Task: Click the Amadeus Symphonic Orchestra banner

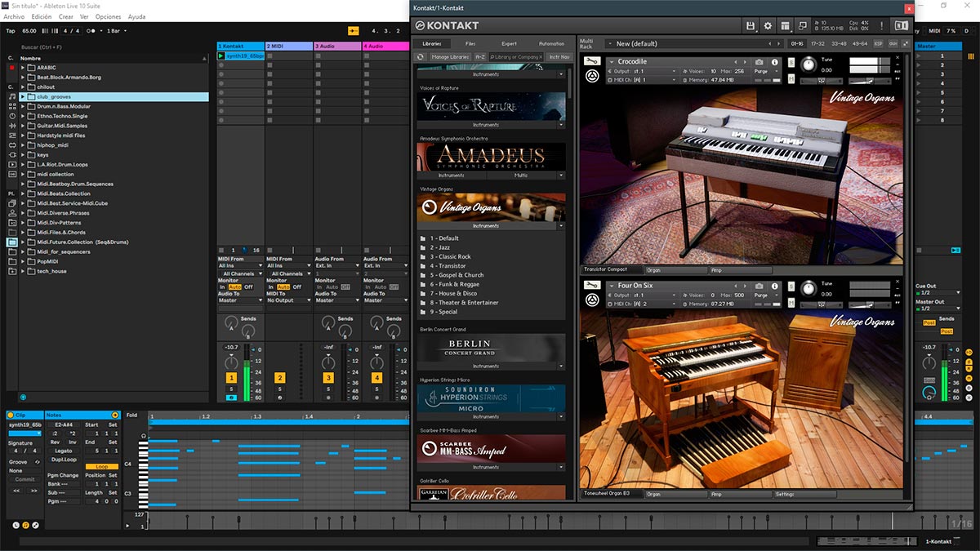Action: [492, 157]
